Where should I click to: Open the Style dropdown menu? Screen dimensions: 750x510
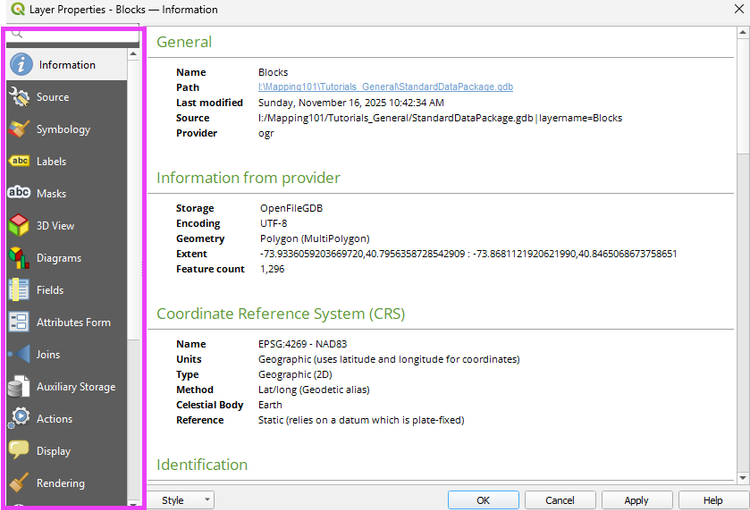tap(180, 500)
